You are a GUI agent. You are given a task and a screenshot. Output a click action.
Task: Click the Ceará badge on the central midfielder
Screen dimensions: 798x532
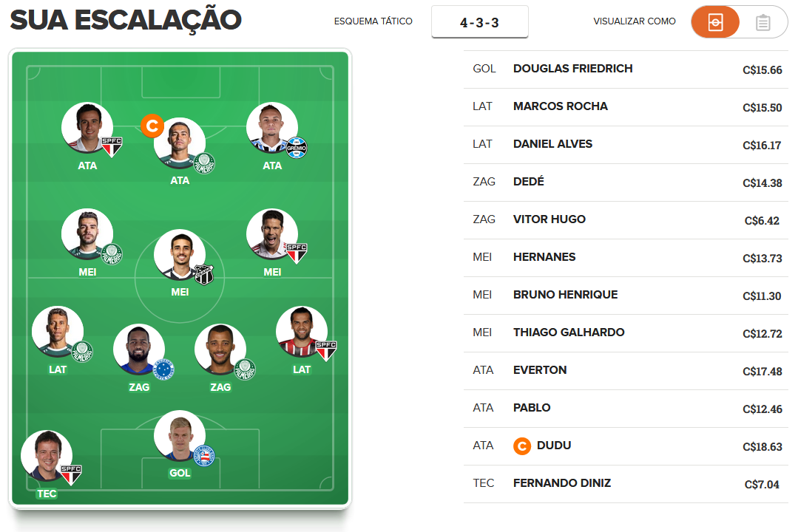point(203,275)
